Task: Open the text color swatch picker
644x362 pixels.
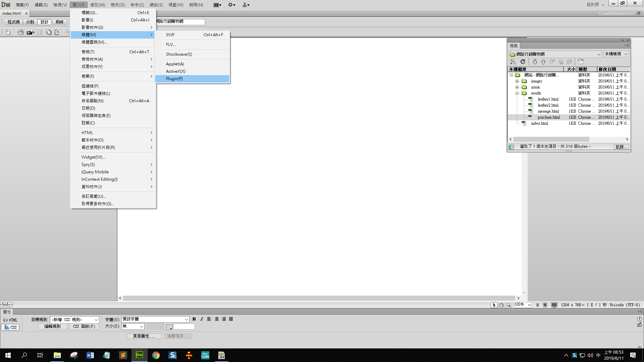Action: 169,326
